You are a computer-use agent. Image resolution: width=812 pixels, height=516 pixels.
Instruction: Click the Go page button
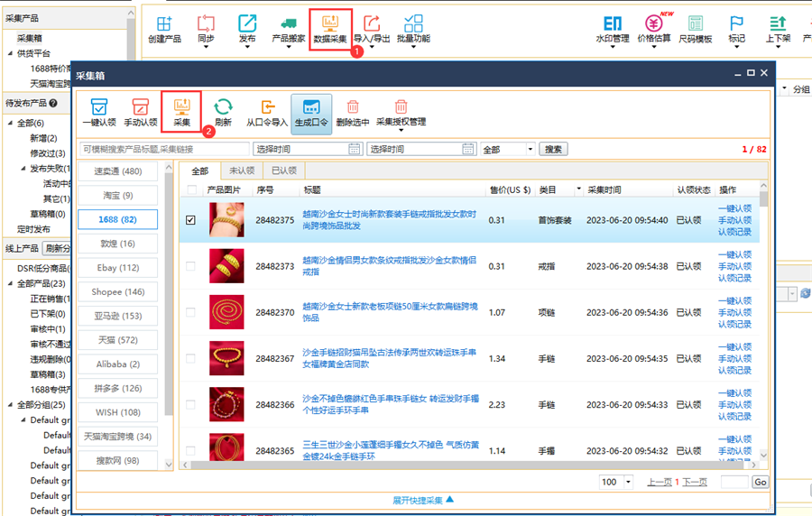(x=761, y=482)
